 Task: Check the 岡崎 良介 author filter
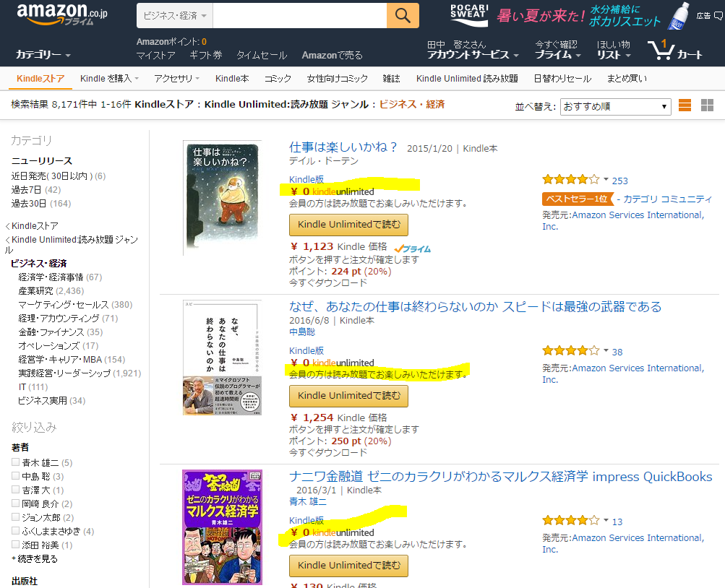pos(15,503)
